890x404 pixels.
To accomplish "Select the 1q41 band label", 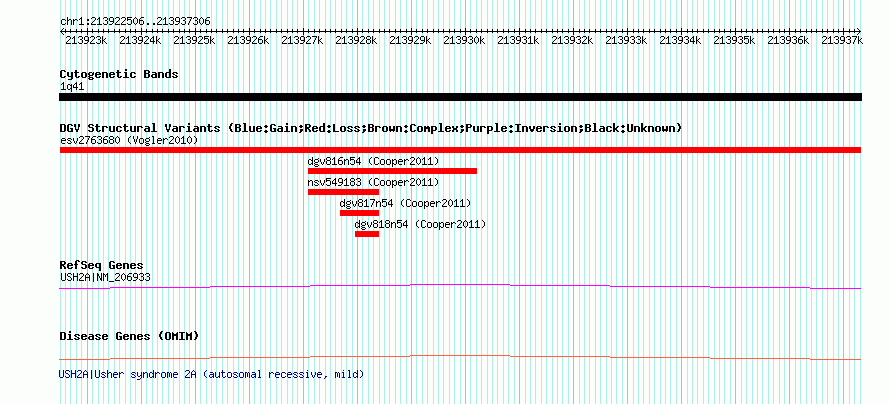I will click(x=72, y=87).
